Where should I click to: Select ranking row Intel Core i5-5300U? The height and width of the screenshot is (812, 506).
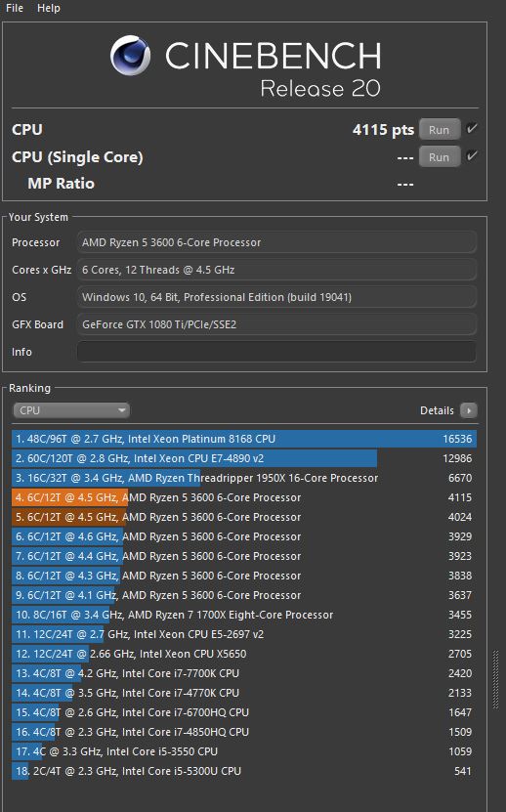tap(244, 771)
